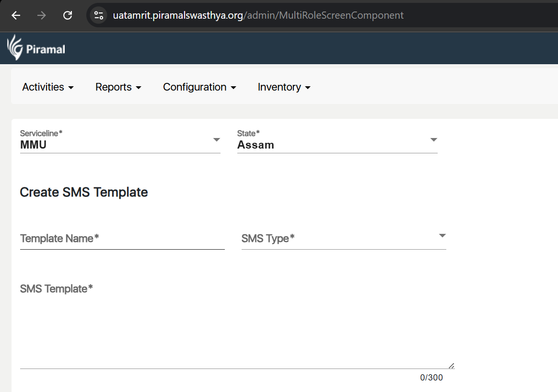
Task: Go back using the browser back arrow
Action: click(x=16, y=15)
